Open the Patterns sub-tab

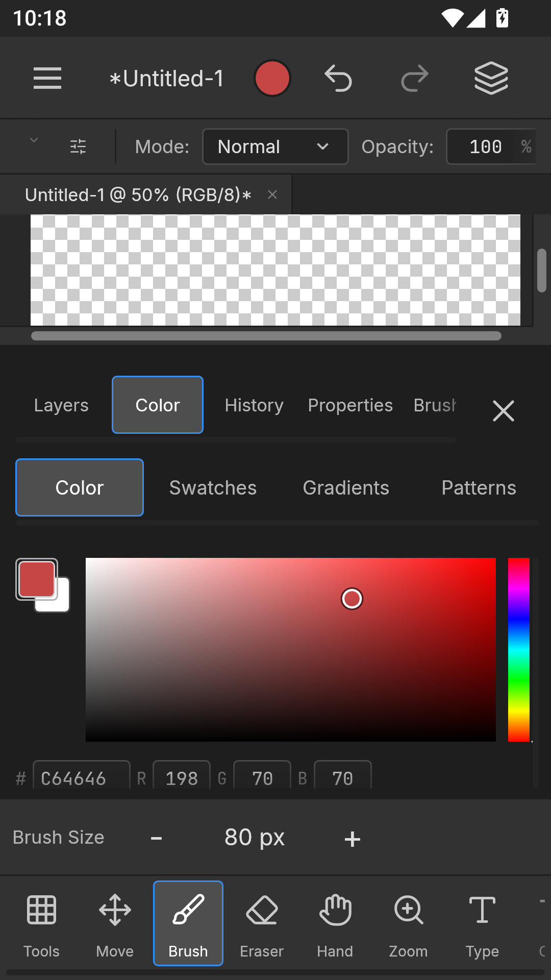[x=479, y=487]
